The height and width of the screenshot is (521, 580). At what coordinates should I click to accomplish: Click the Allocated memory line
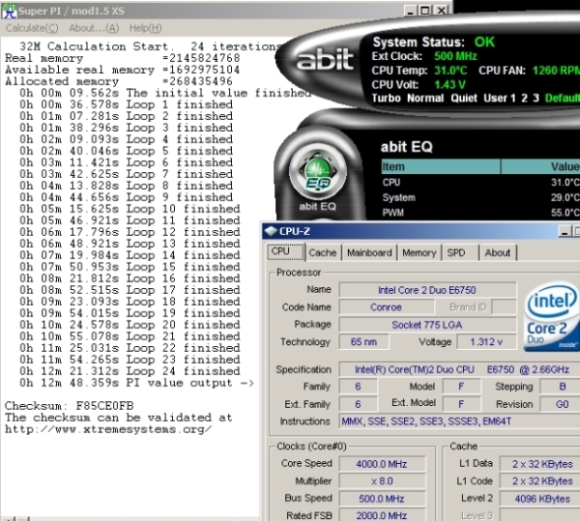[x=119, y=81]
